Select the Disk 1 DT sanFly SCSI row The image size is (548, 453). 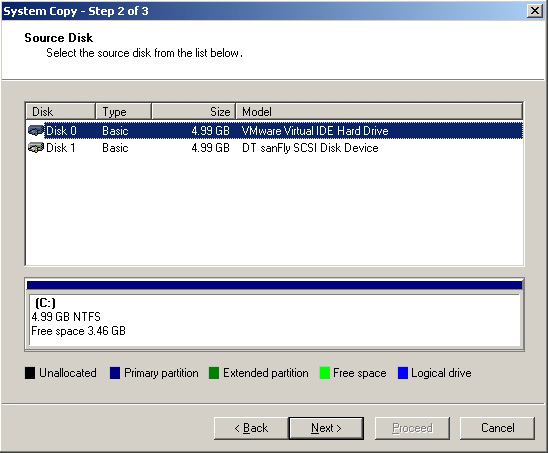pyautogui.click(x=275, y=148)
